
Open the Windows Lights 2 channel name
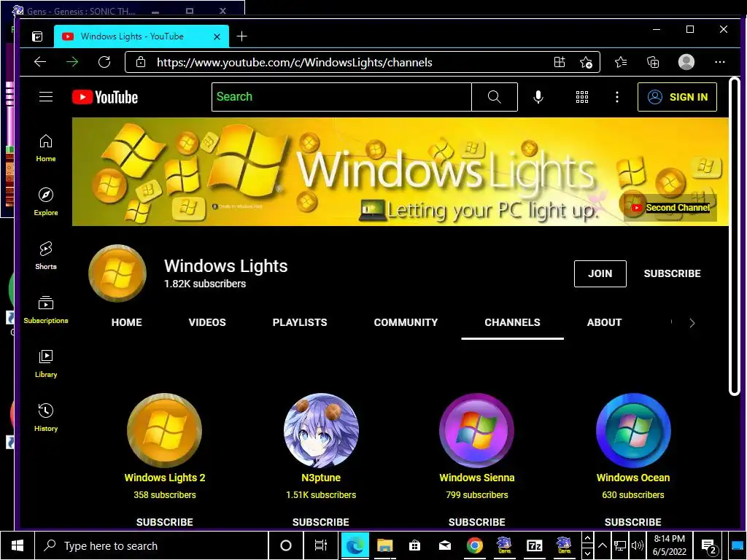165,478
